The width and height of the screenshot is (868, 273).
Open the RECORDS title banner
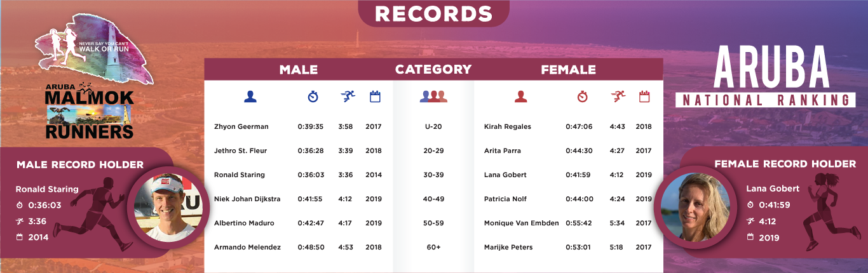pyautogui.click(x=433, y=13)
